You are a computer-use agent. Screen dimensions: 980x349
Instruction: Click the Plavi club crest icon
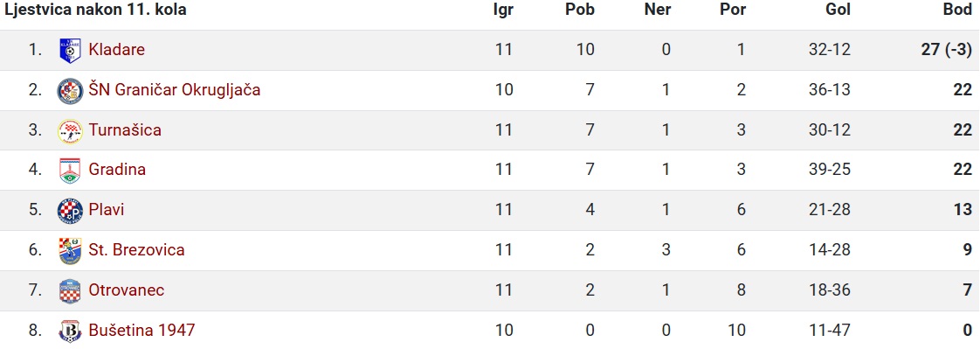(69, 211)
